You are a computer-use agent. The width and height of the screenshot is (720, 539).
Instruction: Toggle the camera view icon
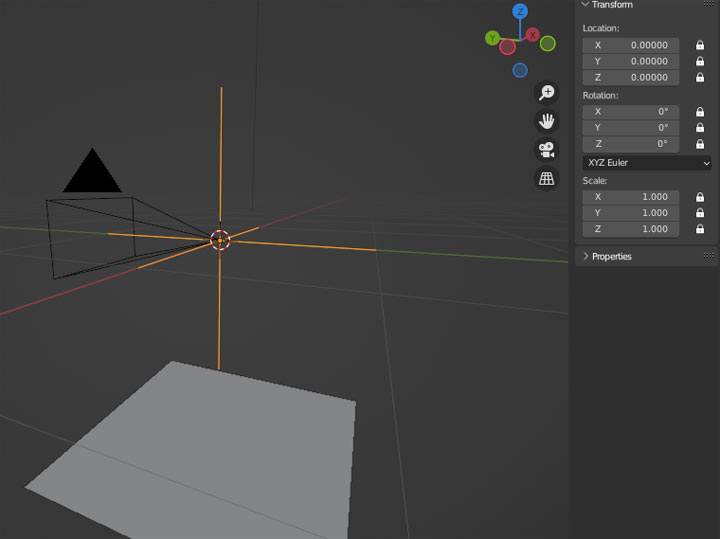click(546, 150)
